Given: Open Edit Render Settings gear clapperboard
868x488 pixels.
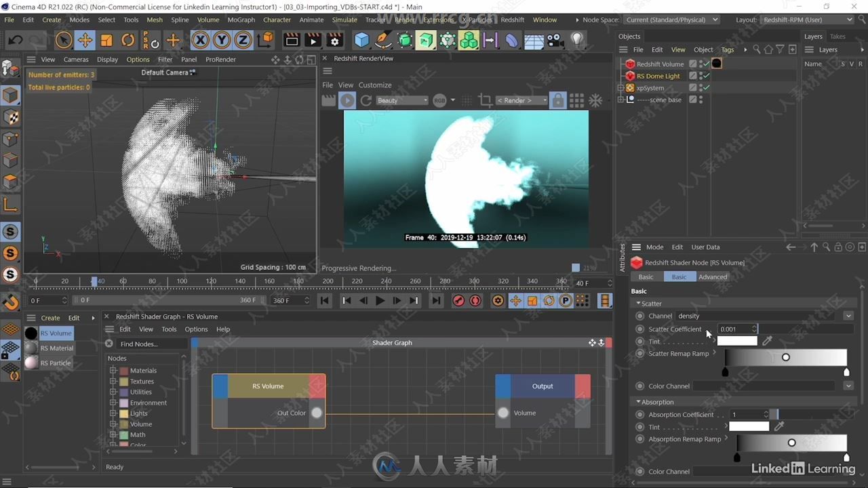Looking at the screenshot, I should pyautogui.click(x=334, y=40).
